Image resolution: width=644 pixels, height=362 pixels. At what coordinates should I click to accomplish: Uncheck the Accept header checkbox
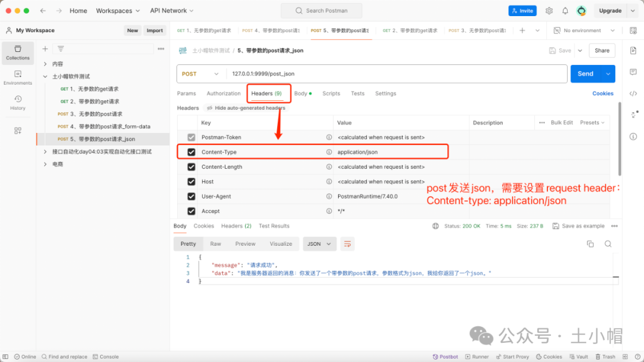pyautogui.click(x=191, y=211)
